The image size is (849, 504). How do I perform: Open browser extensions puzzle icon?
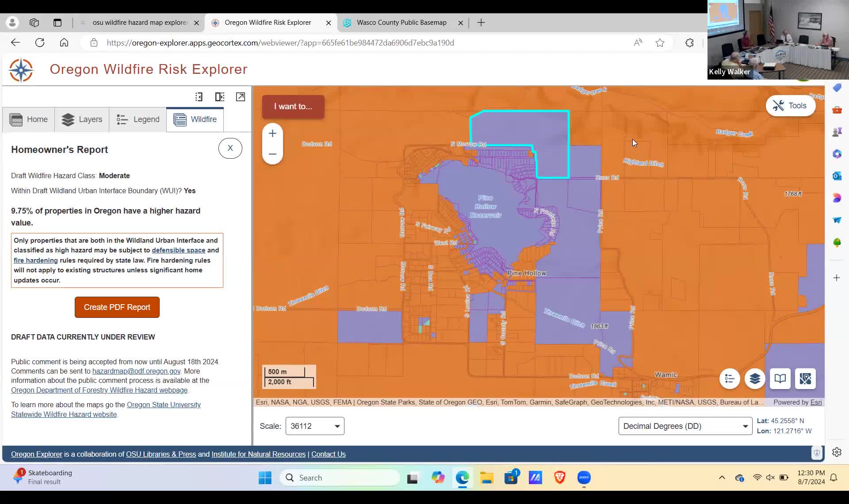click(x=689, y=43)
